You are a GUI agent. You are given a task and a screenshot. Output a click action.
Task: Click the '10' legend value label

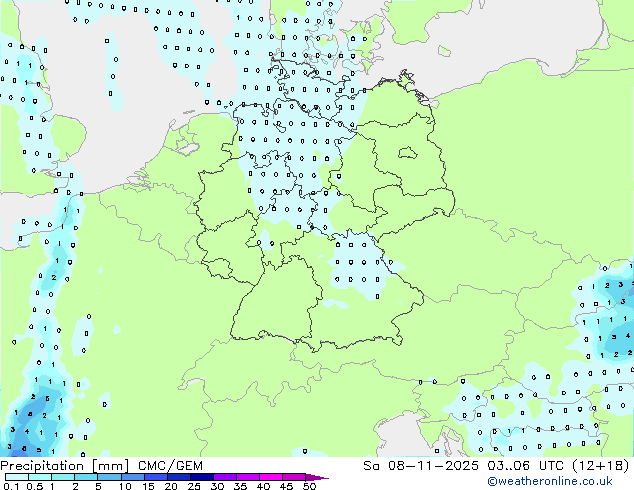[125, 486]
